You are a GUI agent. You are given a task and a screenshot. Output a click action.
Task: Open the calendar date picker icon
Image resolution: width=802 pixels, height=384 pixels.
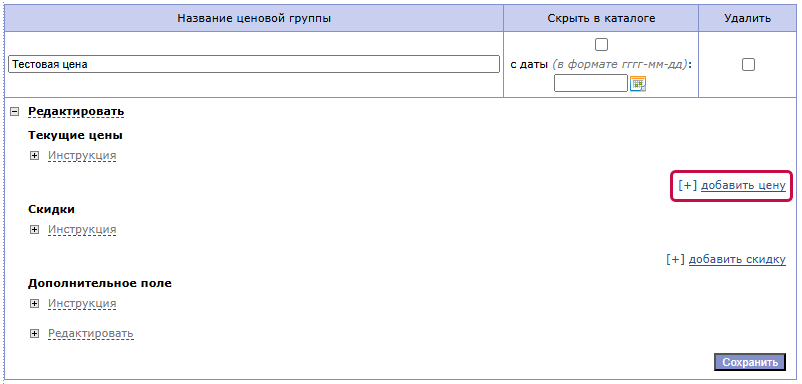(638, 83)
